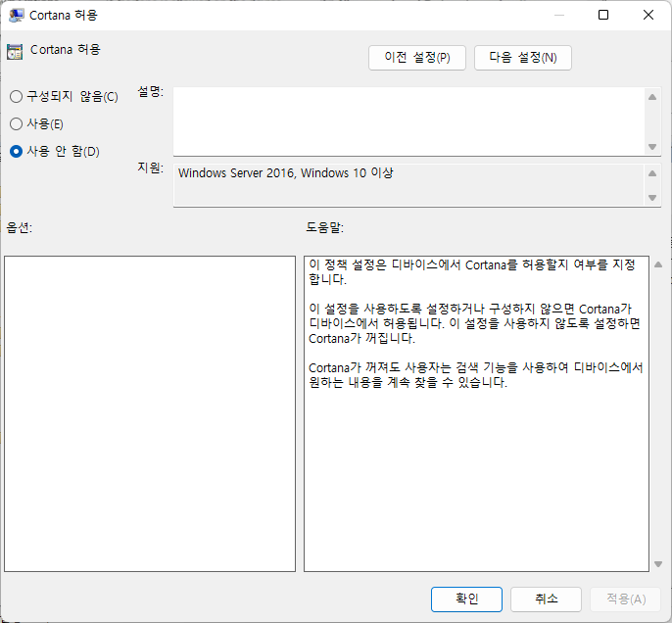Click the 설명 box scroll down arrow
The image size is (672, 623).
coord(652,147)
